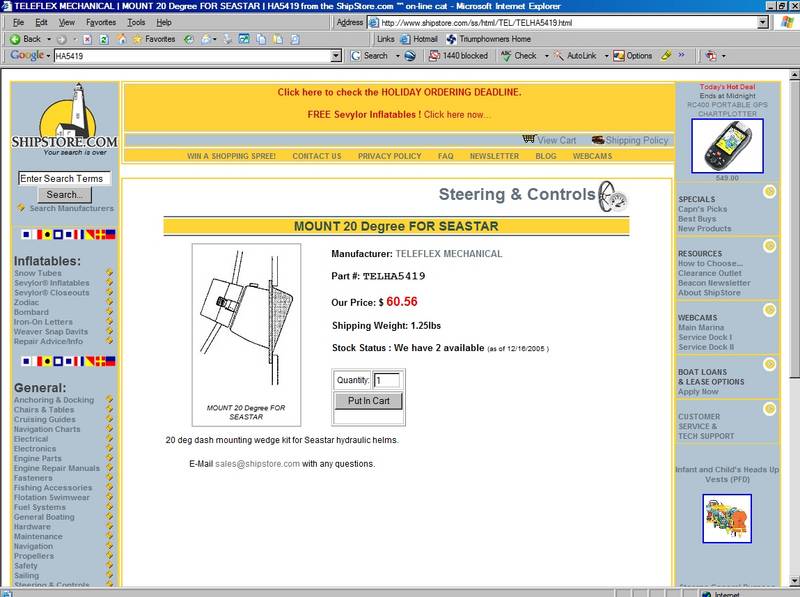Screen dimensions: 800x597
Task: Click the yellow highlighter icon
Action: (666, 55)
